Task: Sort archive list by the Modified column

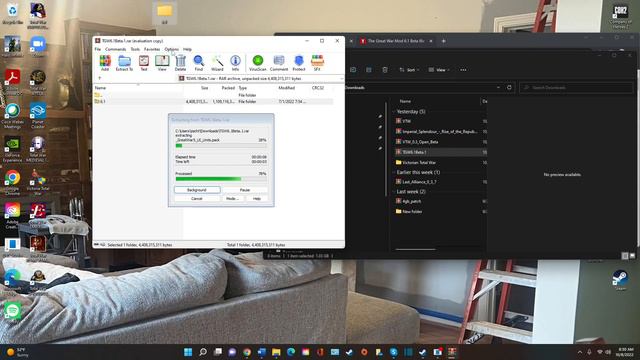Action: (x=287, y=88)
